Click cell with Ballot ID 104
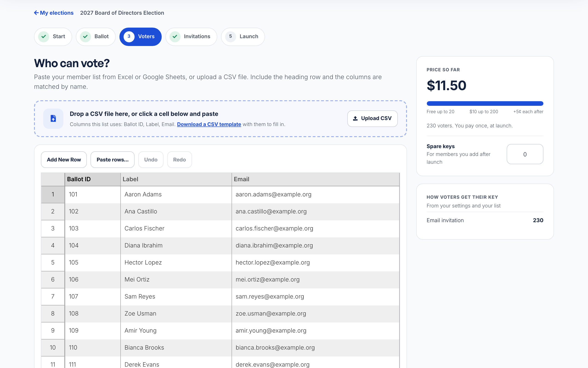Screen dimensions: 588x368 point(93,246)
